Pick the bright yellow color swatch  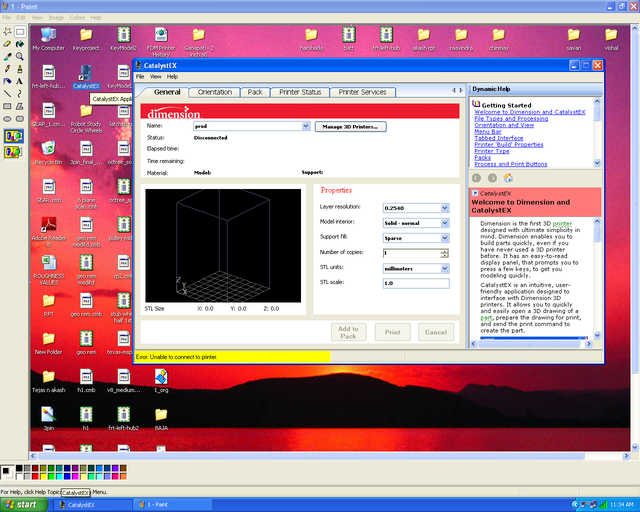click(x=43, y=476)
